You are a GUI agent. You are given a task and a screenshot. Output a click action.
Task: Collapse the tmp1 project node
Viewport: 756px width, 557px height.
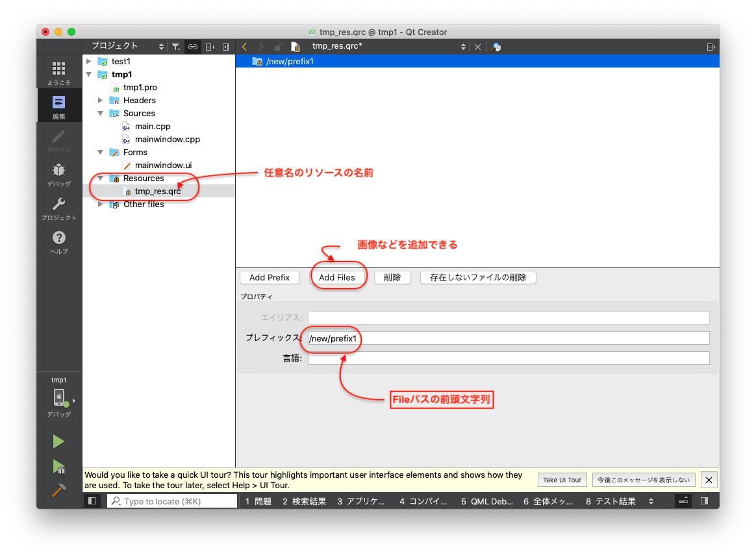pos(89,74)
